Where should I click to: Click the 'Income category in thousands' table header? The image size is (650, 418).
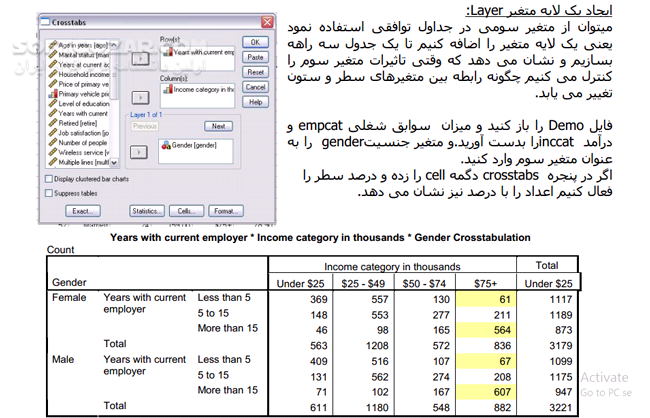392,267
